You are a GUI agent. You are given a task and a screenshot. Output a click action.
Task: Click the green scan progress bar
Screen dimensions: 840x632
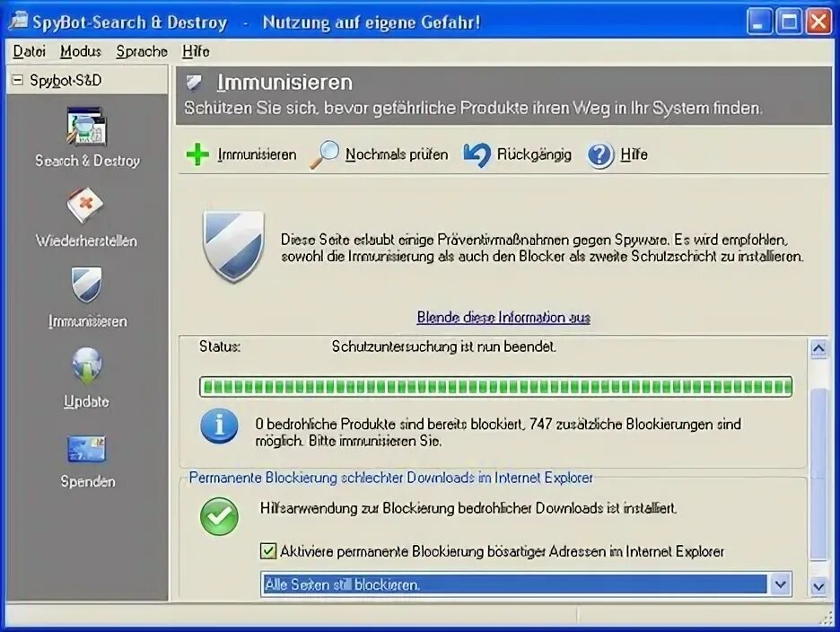pos(495,387)
